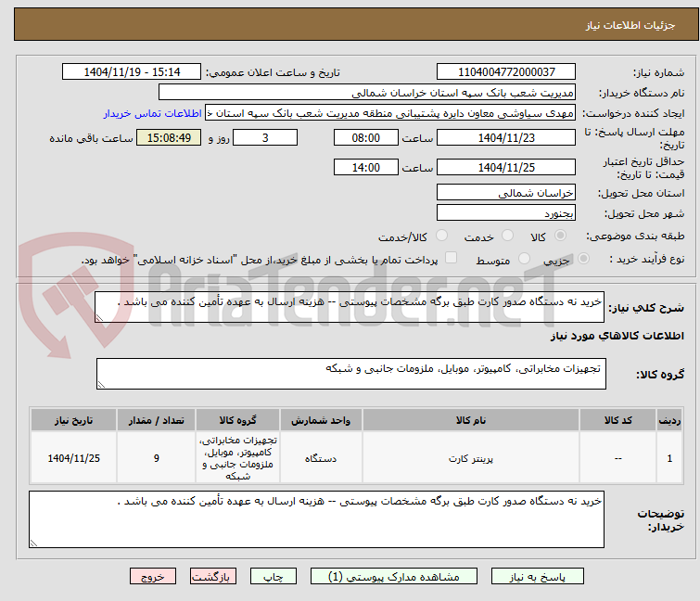Select the کالا/خدمت radio button
The image size is (700, 601).
click(441, 236)
